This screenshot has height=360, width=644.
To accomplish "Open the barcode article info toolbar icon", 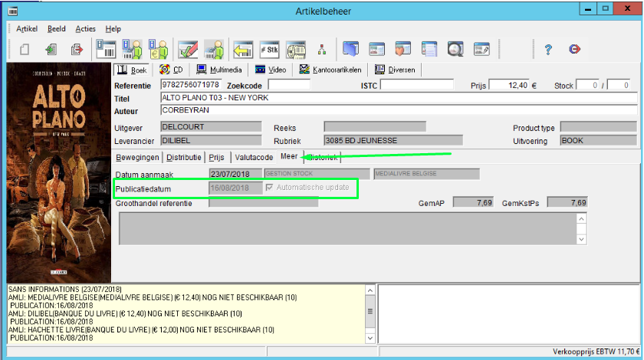I will (106, 49).
